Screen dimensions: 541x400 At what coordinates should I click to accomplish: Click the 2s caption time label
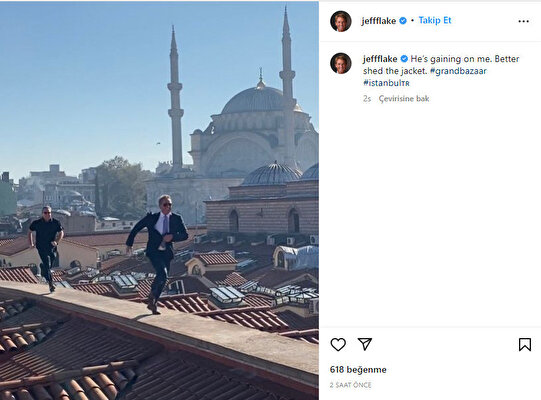point(367,99)
